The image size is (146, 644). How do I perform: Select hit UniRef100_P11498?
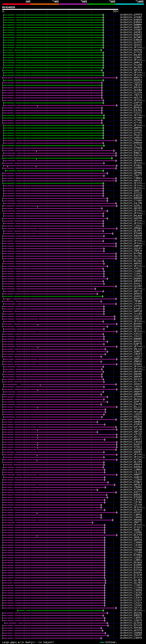click(x=131, y=65)
